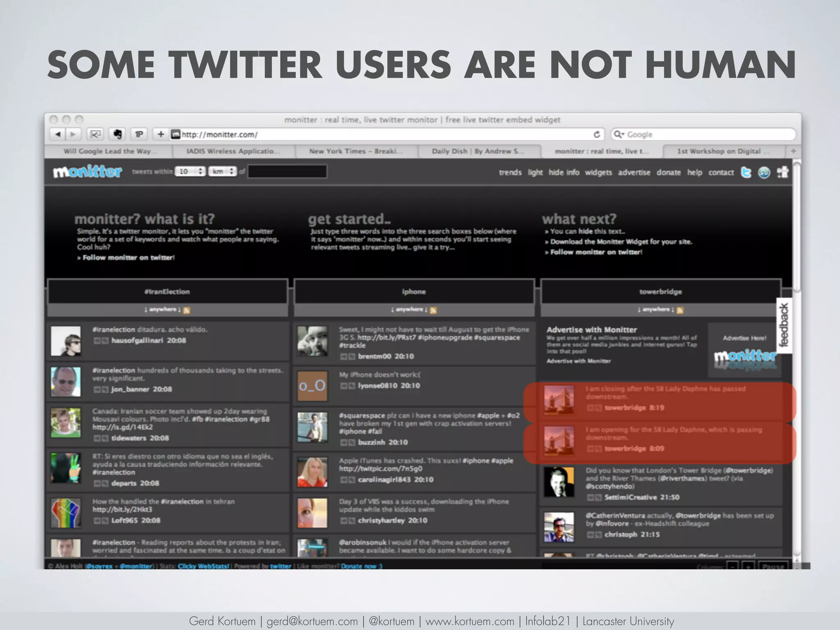Click the vertical feedback tab
This screenshot has width=840, height=630.
[784, 325]
